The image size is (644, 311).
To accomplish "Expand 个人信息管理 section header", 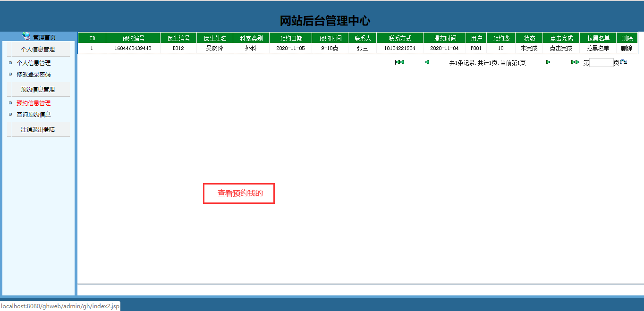I will pos(38,49).
